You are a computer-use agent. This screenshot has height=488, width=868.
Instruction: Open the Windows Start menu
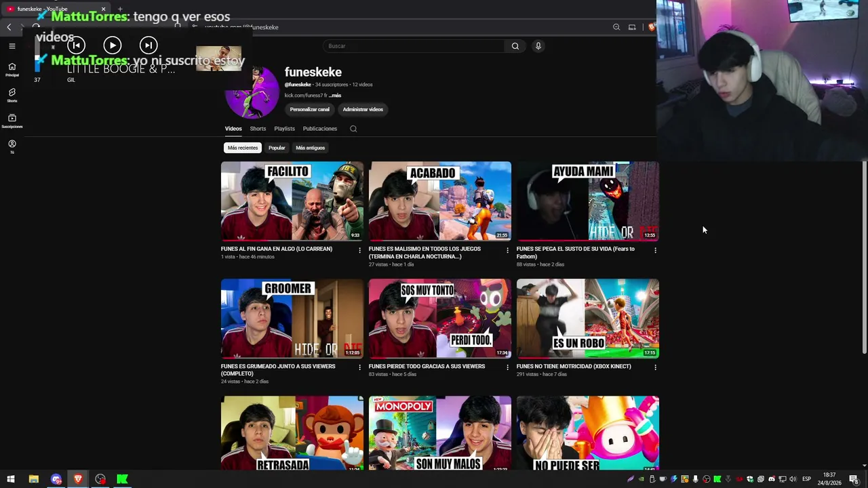(x=11, y=479)
